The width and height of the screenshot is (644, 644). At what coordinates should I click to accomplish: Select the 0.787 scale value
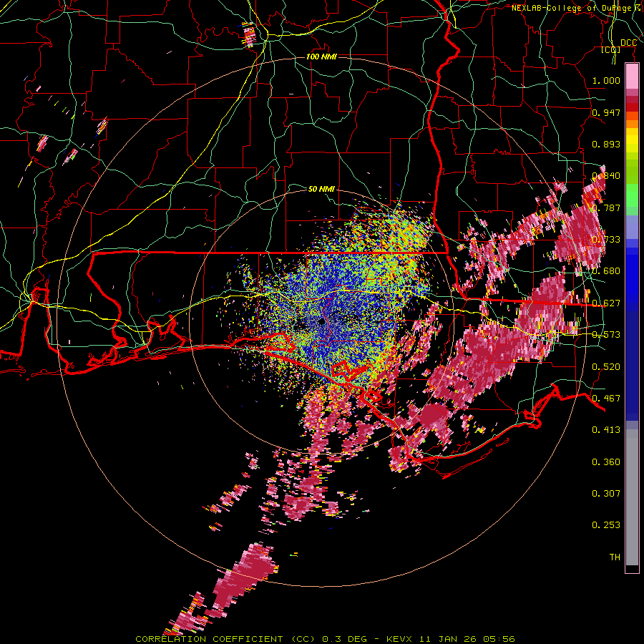point(606,208)
